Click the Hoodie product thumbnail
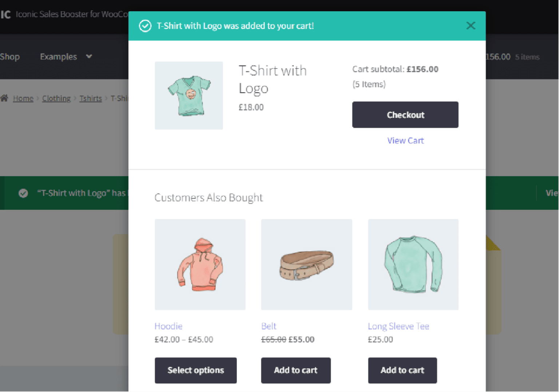Viewport: 559px width, 392px height. [200, 264]
